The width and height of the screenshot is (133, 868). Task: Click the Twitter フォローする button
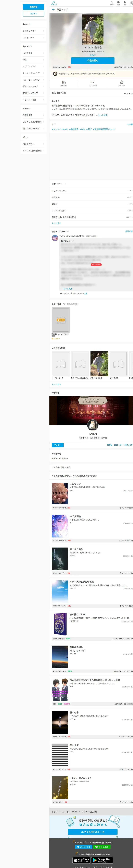click(84, 847)
